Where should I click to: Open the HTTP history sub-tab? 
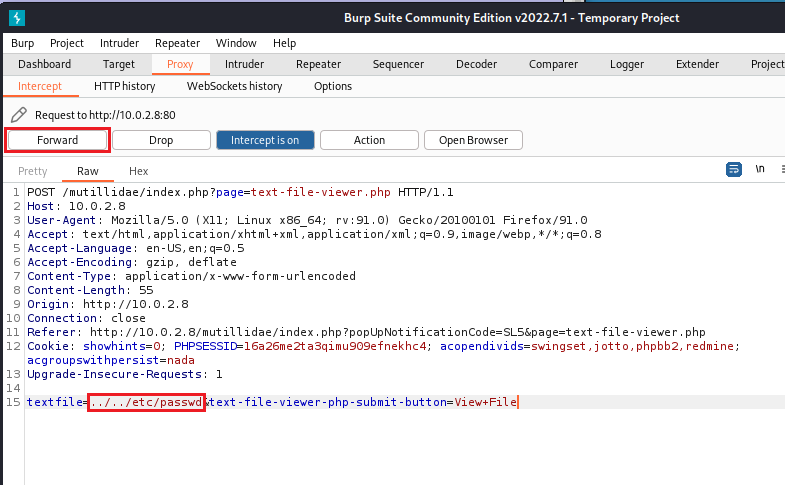point(125,86)
